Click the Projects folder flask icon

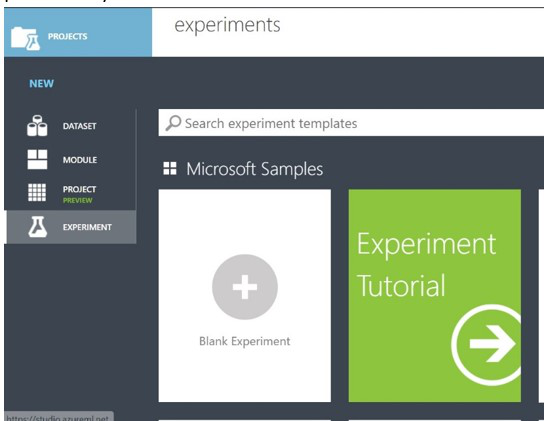(25, 38)
